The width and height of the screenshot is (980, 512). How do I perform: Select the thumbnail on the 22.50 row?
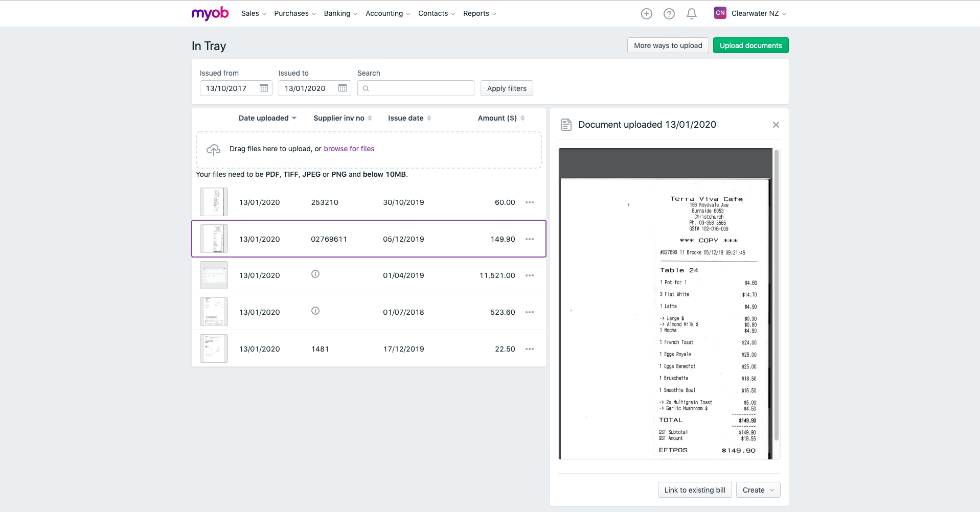(214, 348)
